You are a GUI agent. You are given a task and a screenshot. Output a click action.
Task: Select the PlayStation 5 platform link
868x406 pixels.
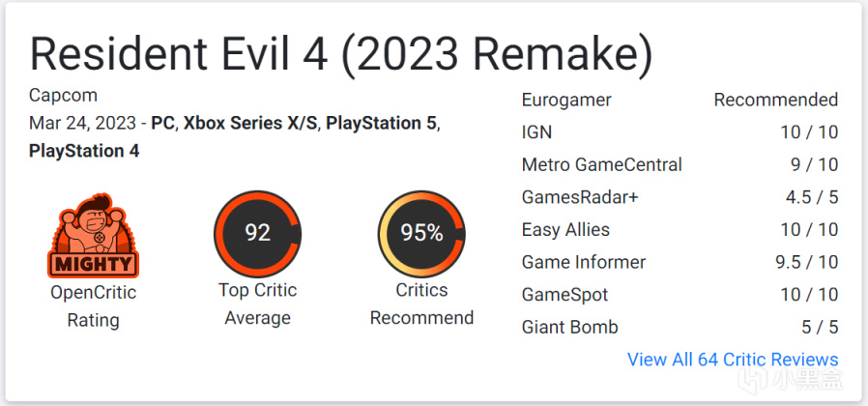pos(382,123)
